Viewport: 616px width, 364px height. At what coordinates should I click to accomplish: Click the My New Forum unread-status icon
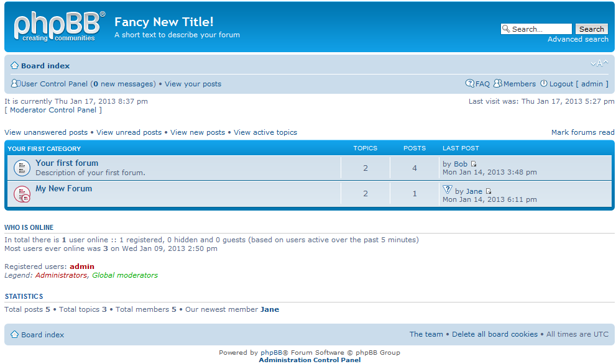[x=22, y=194]
